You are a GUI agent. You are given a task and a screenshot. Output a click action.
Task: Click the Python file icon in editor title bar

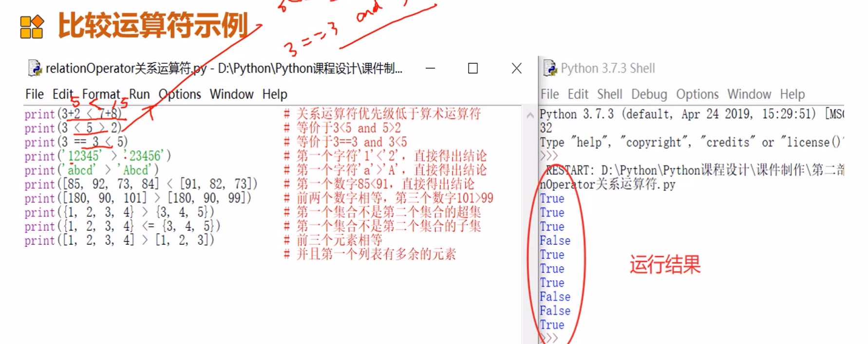click(35, 68)
